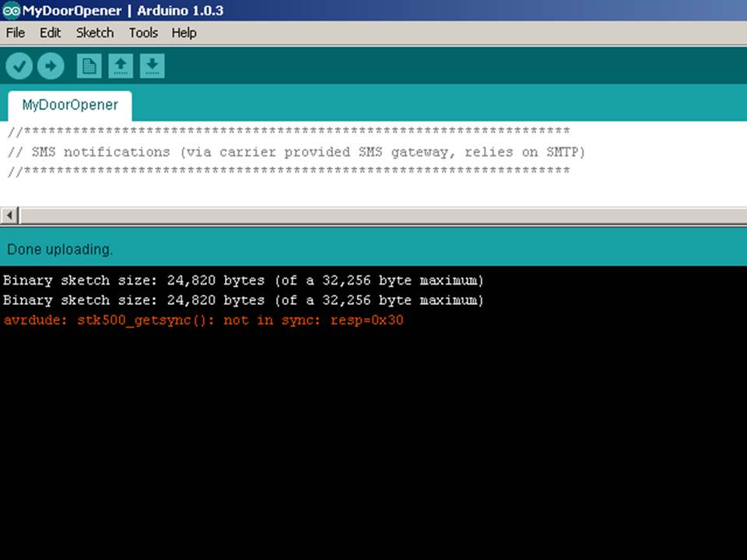Image resolution: width=747 pixels, height=560 pixels.
Task: Click the Arduino logo in title bar
Action: click(11, 10)
